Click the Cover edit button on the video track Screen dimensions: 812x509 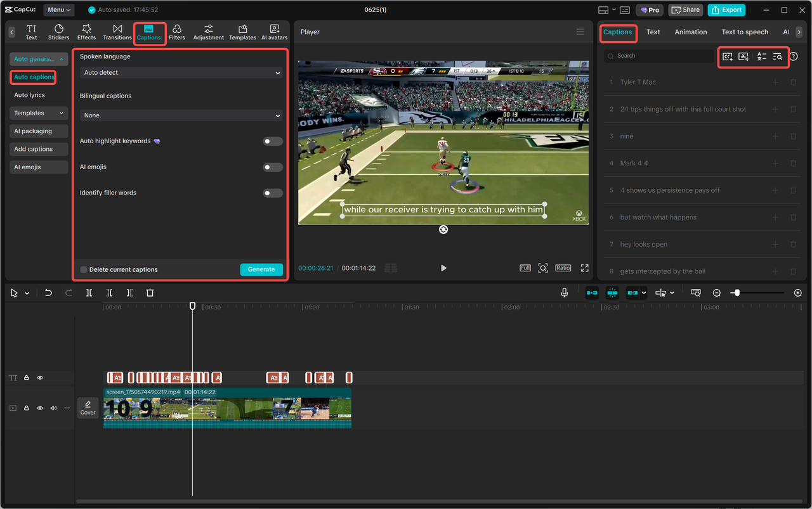click(88, 408)
